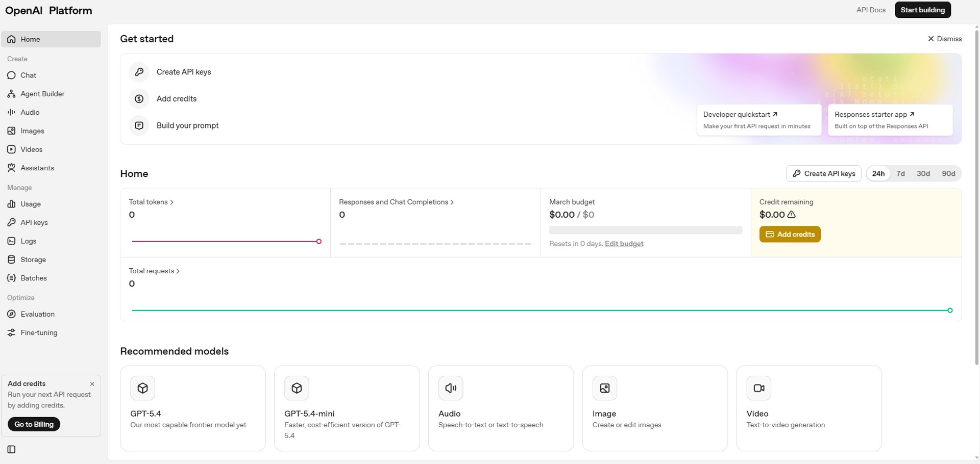The image size is (980, 464).
Task: Click the GPT-5.4-mini cube icon
Action: pos(297,388)
